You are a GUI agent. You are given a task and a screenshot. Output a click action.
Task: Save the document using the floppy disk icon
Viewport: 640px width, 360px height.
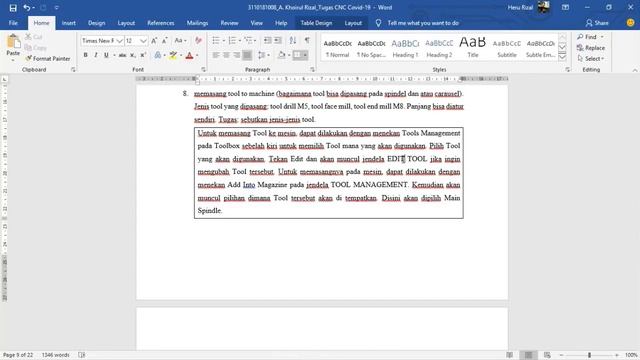(x=13, y=8)
